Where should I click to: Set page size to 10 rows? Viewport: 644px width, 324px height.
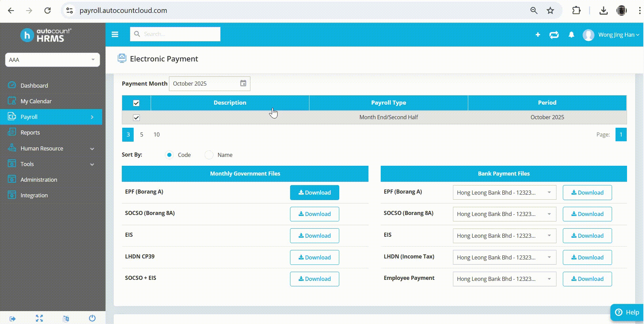[156, 134]
